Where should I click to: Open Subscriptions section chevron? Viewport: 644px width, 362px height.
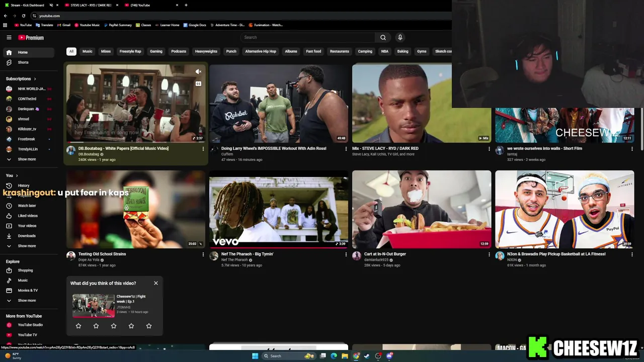click(x=35, y=79)
